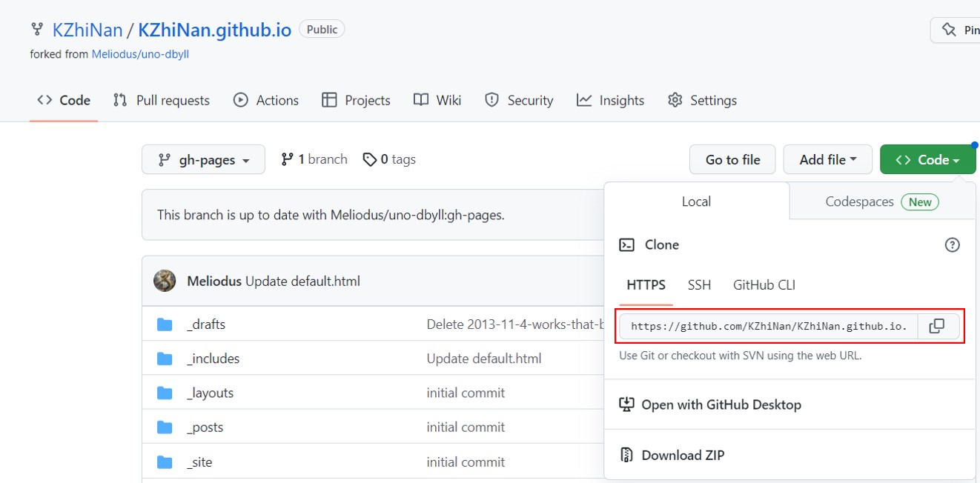Open the Projects tab
The width and height of the screenshot is (980, 483).
(x=357, y=101)
